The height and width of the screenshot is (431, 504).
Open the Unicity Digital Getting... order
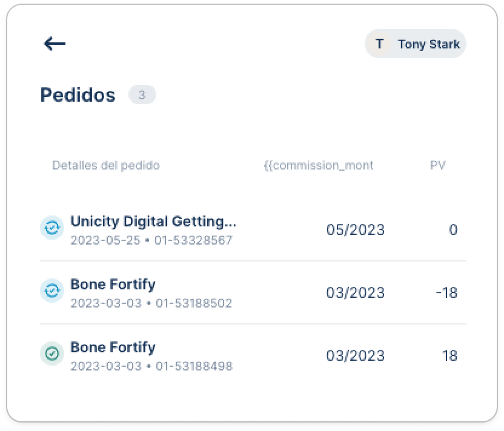pos(253,229)
